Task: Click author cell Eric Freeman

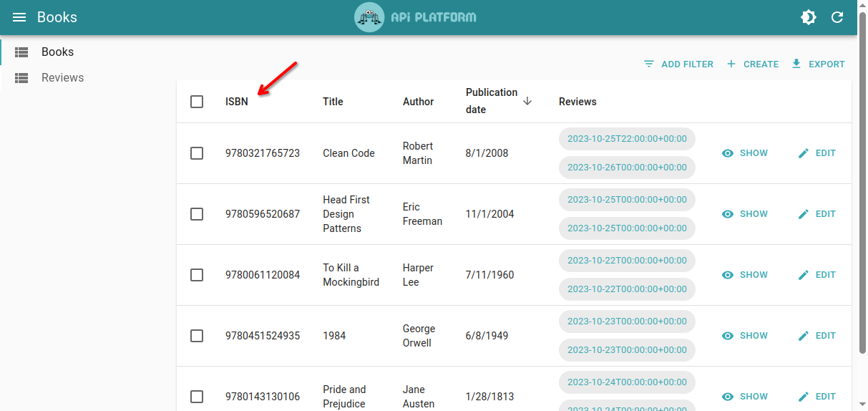Action: coord(422,214)
